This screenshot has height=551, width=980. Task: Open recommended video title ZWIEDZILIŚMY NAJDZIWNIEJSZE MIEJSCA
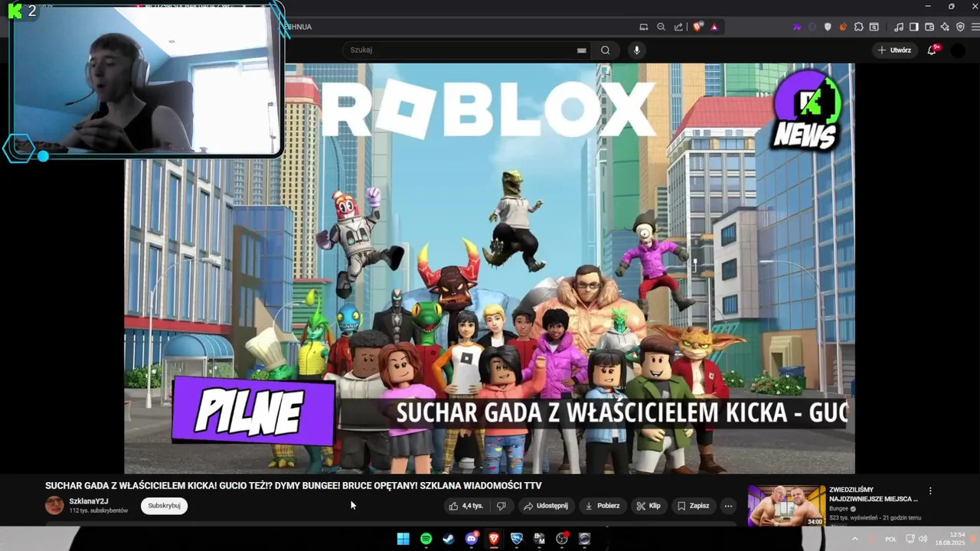pyautogui.click(x=873, y=494)
